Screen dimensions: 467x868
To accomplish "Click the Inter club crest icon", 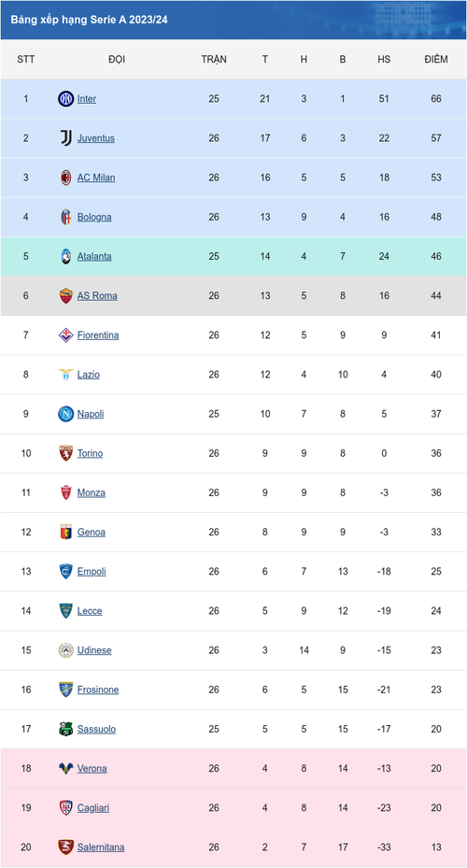I will click(x=65, y=99).
